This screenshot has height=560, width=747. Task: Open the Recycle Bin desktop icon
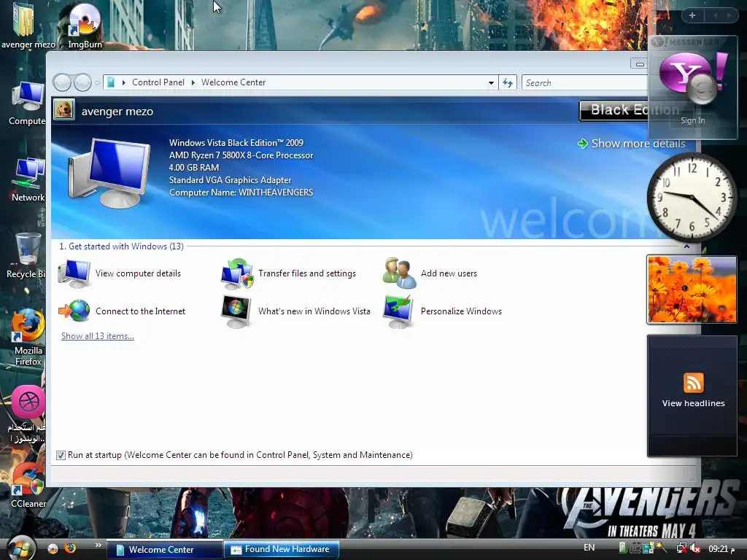pos(27,255)
